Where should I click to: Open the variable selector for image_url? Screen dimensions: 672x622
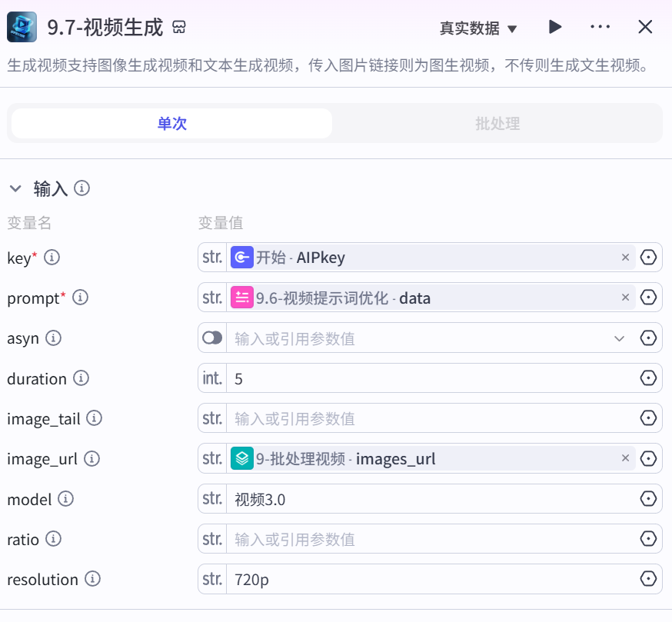coord(648,459)
